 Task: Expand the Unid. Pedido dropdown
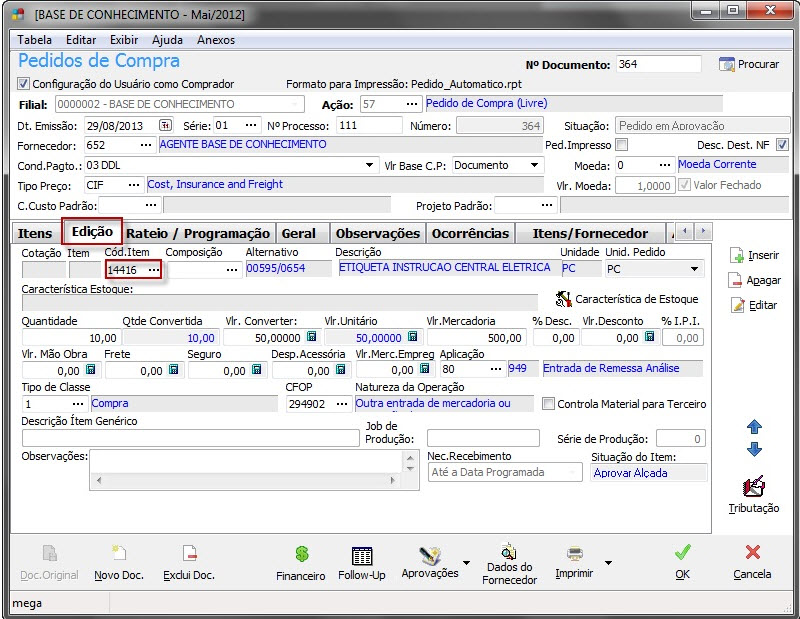coord(695,269)
